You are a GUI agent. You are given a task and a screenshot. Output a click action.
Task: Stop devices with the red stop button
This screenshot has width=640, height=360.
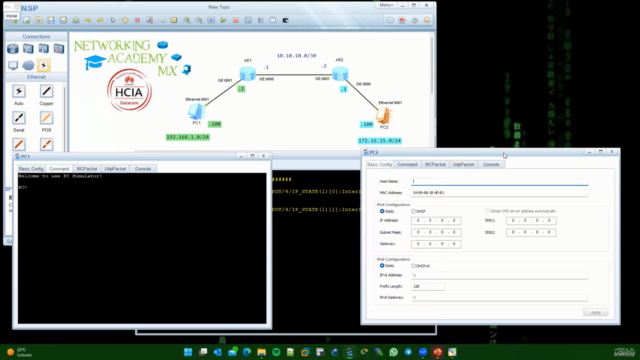[x=236, y=20]
